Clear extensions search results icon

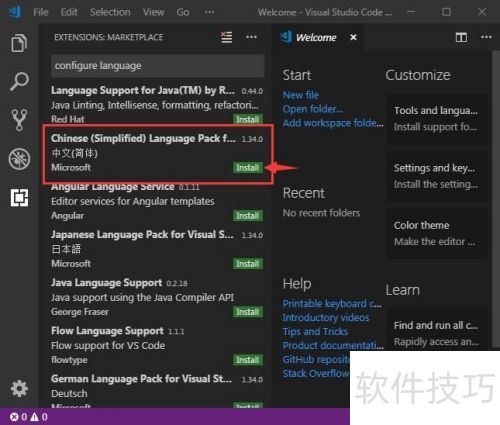click(x=227, y=37)
